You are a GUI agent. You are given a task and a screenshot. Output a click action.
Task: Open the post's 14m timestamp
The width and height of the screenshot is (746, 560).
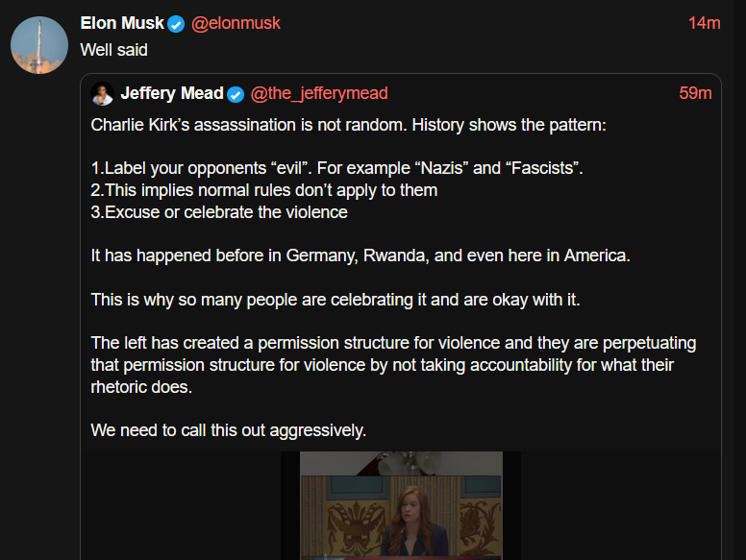[x=704, y=23]
